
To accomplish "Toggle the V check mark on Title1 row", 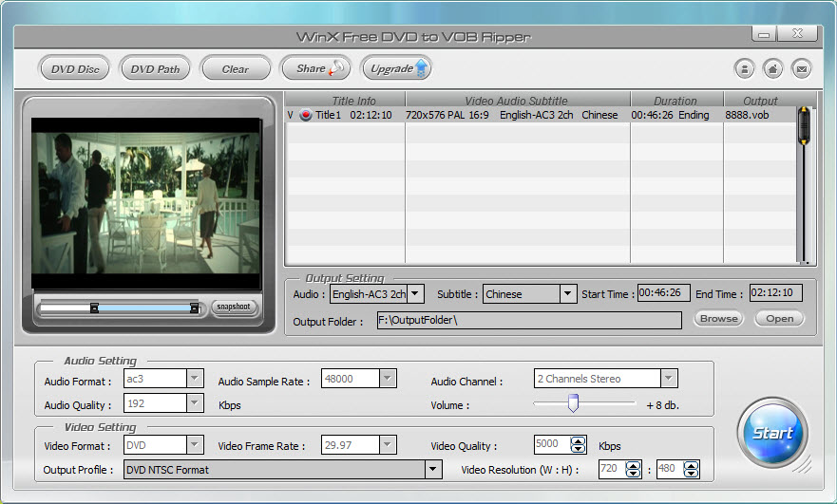I will click(290, 115).
